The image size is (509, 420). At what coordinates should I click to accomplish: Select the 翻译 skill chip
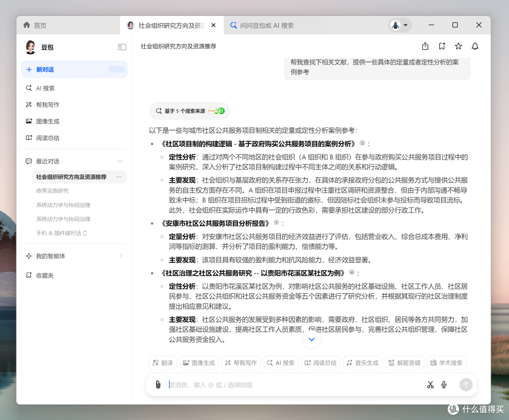point(163,363)
